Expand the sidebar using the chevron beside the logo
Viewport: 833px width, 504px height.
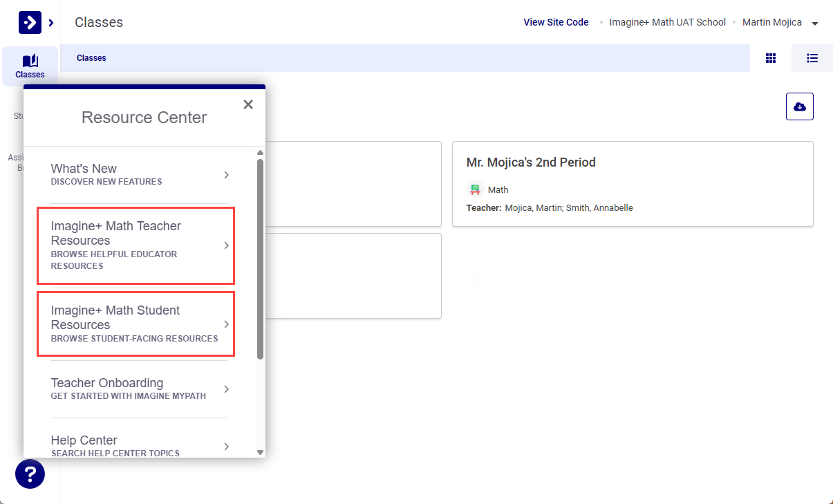coord(51,23)
